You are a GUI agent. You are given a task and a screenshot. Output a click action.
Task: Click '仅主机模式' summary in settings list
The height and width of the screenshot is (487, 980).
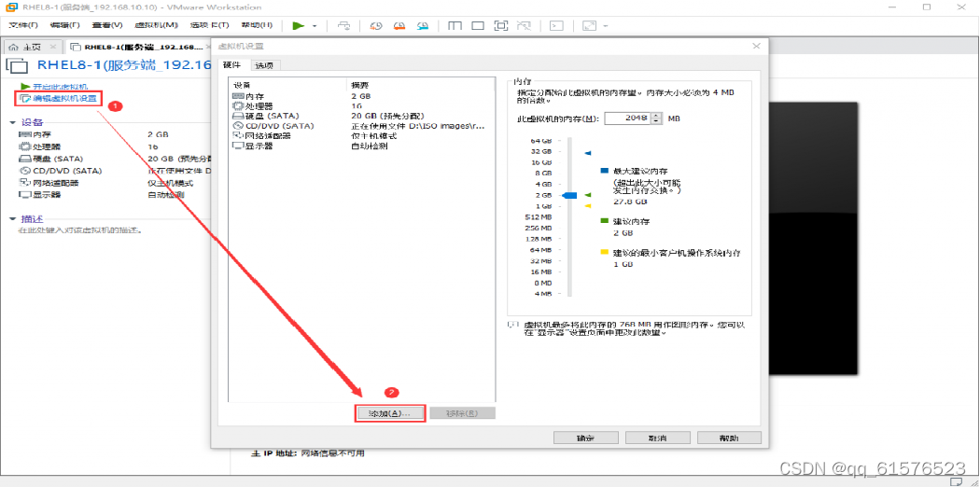pyautogui.click(x=372, y=135)
